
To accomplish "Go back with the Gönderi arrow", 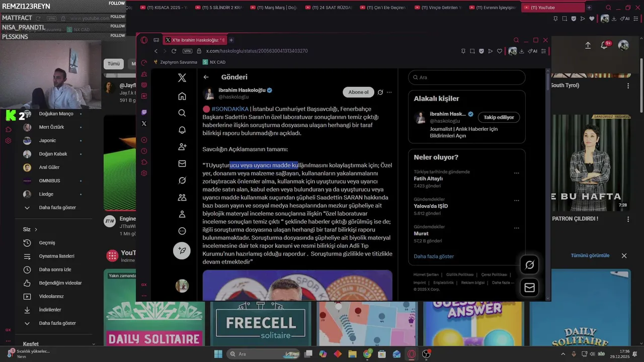I will pyautogui.click(x=206, y=77).
